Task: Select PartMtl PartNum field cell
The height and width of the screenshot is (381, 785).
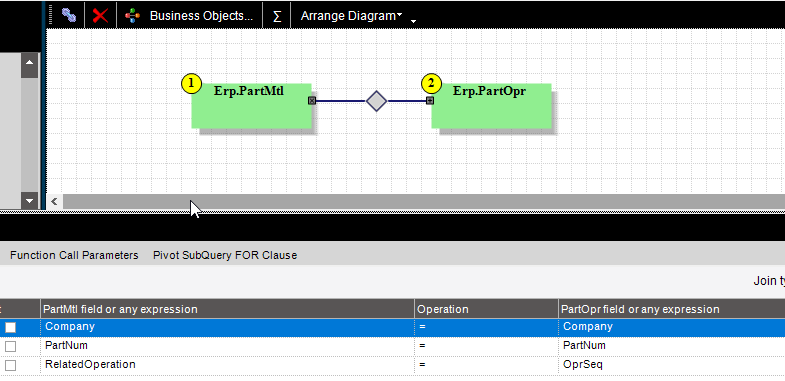Action: (227, 346)
